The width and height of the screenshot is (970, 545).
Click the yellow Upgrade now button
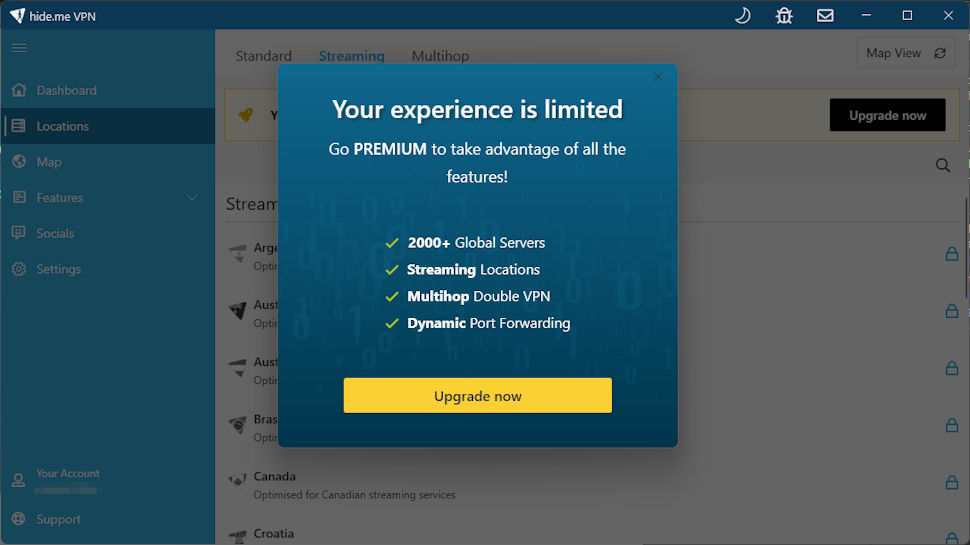478,395
